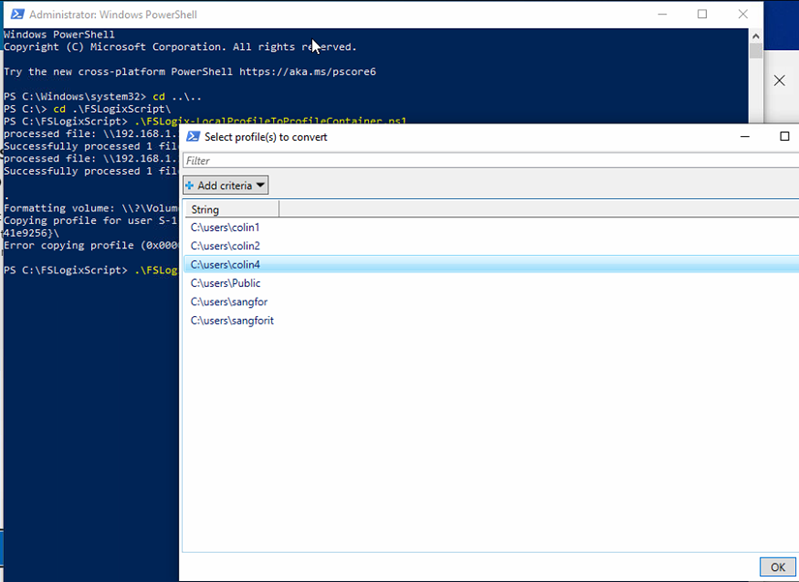This screenshot has height=582, width=799.
Task: Click the X on the background window at right
Action: point(780,80)
